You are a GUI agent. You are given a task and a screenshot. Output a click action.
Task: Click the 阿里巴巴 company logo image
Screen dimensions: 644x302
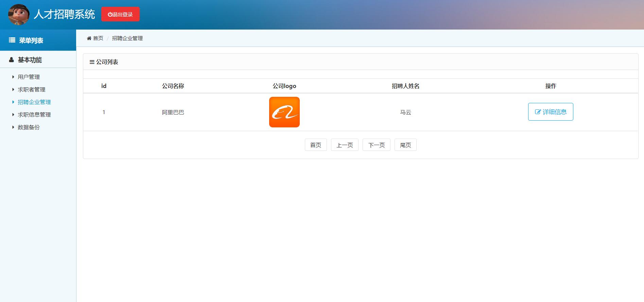click(284, 112)
